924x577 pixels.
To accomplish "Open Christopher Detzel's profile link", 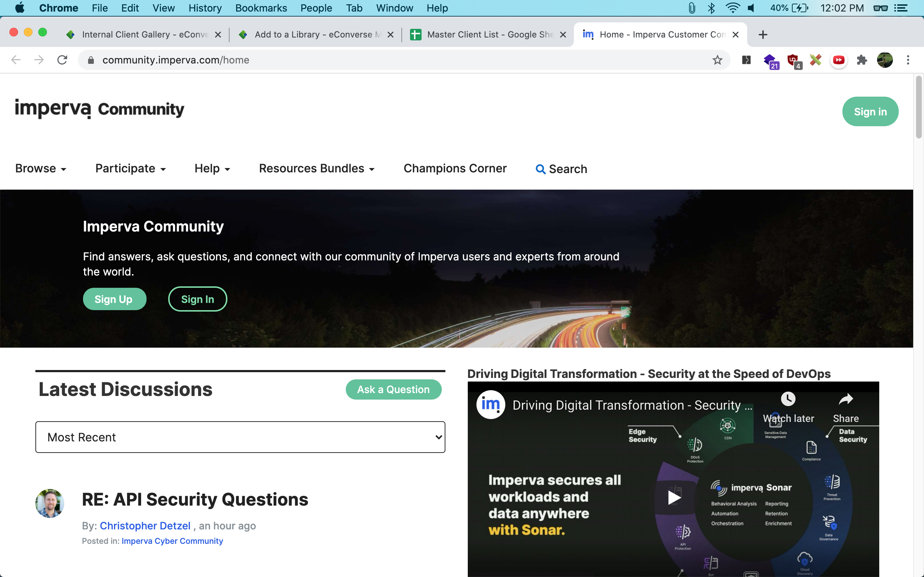I will 145,526.
